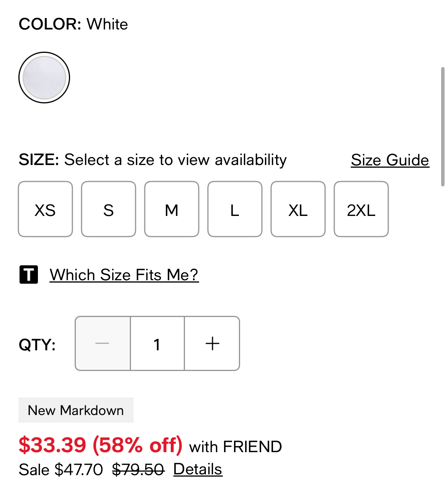Viewport: 448px width, 487px height.
Task: Click the page scrollbar thumb
Action: click(x=443, y=126)
